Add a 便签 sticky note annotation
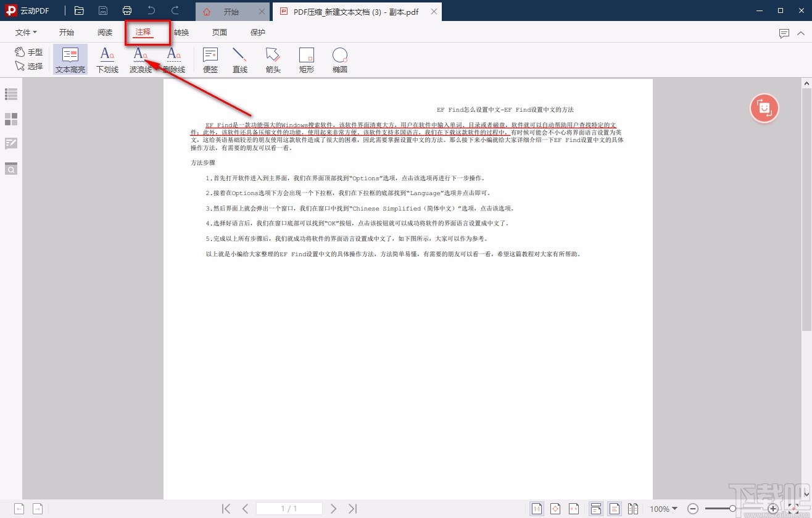Screen dimensions: 812x518 pos(210,59)
